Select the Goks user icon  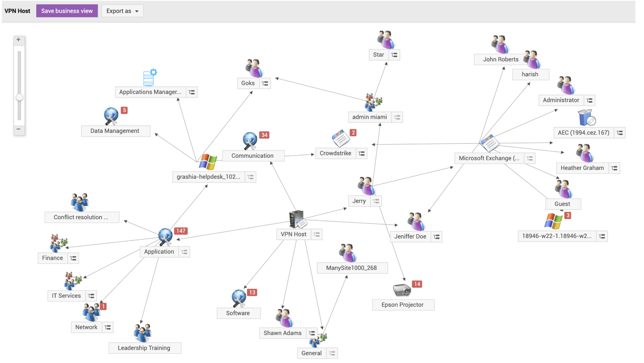pos(254,68)
